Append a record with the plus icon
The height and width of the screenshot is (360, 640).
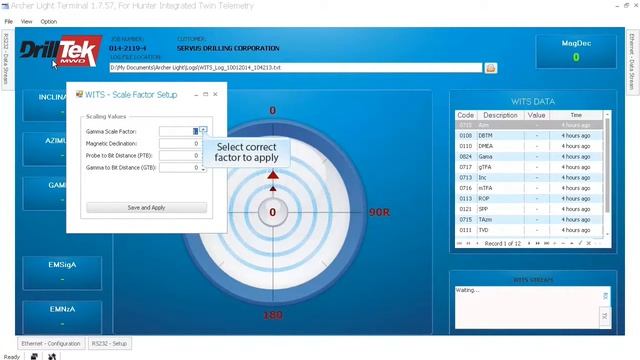tap(555, 243)
